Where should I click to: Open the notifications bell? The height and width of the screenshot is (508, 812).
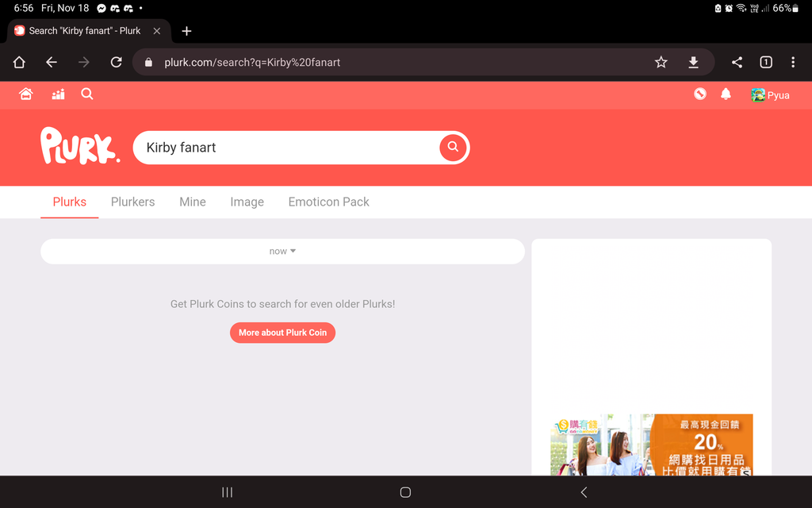726,94
